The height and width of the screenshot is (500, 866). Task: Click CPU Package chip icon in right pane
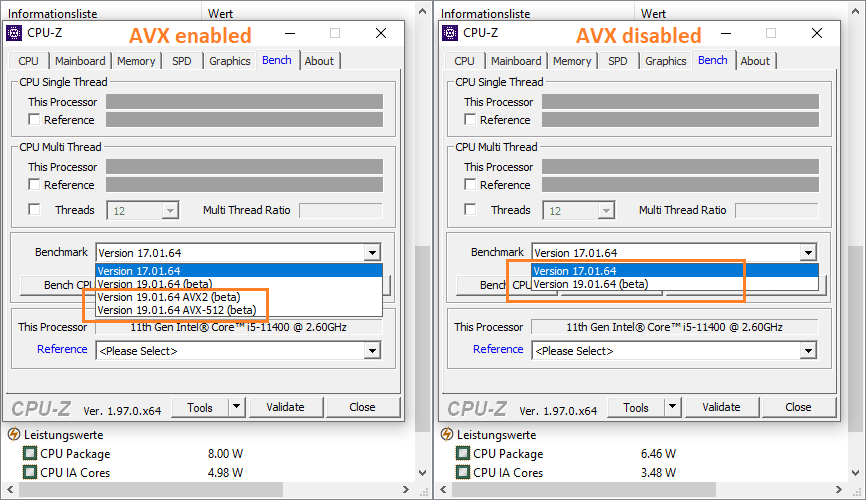463,454
